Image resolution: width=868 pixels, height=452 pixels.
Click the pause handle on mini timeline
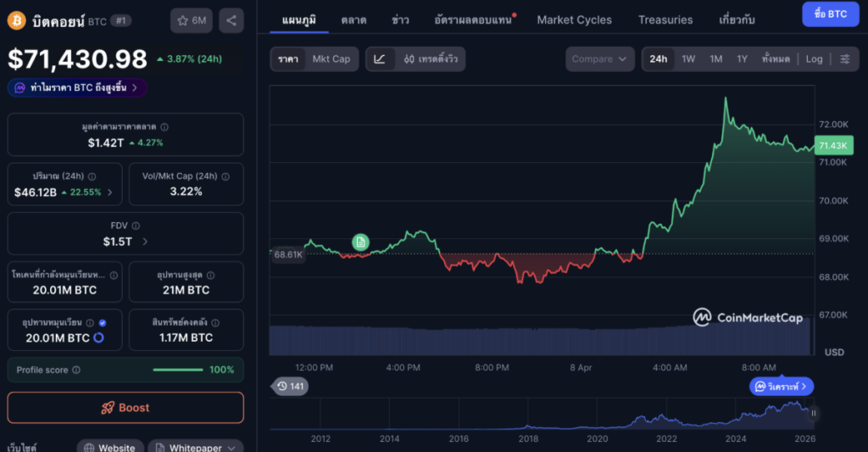pos(814,414)
